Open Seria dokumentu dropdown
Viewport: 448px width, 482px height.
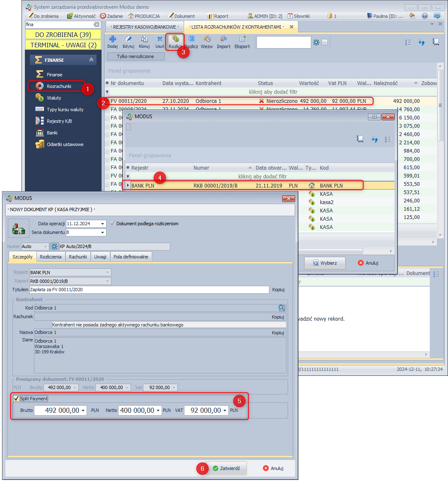tap(103, 232)
